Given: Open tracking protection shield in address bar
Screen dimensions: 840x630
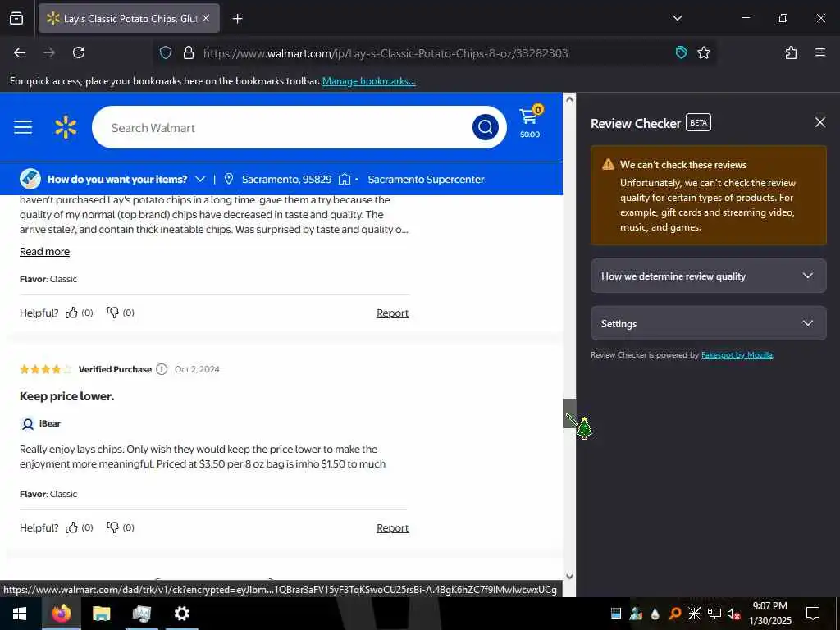Looking at the screenshot, I should (x=166, y=52).
